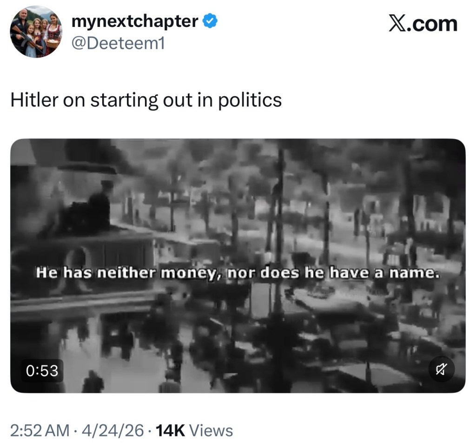Open the 2:52 AM timestamp

[x=40, y=430]
